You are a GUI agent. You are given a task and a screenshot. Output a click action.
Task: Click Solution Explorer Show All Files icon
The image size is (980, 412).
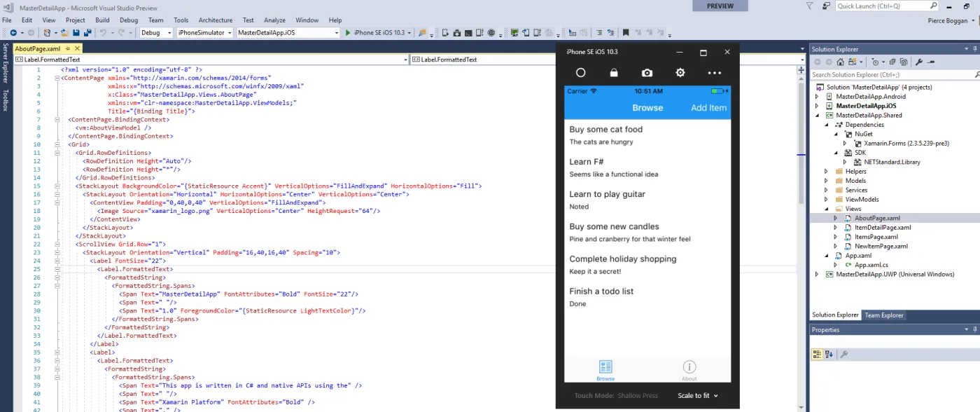pyautogui.click(x=904, y=62)
